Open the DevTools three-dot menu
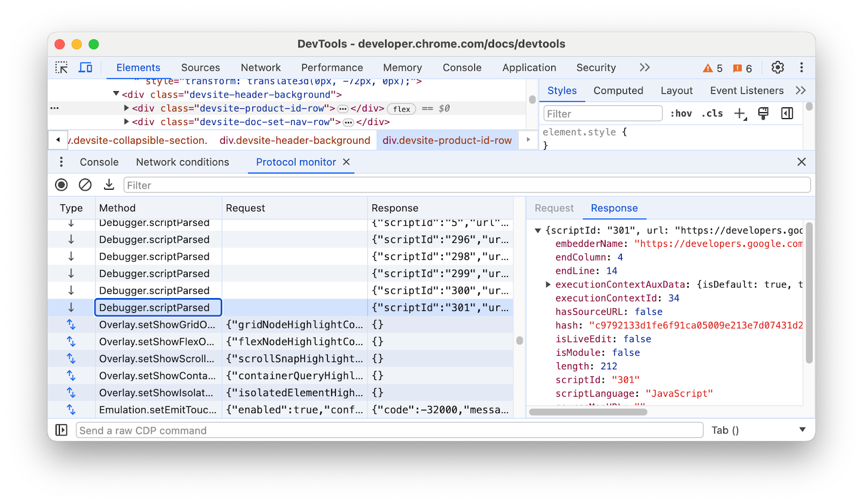This screenshot has width=863, height=504. [x=802, y=67]
